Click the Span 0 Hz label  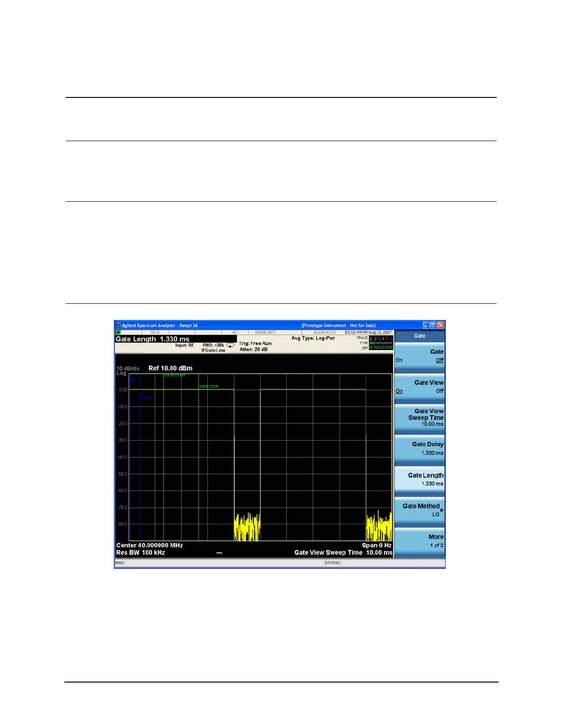377,545
